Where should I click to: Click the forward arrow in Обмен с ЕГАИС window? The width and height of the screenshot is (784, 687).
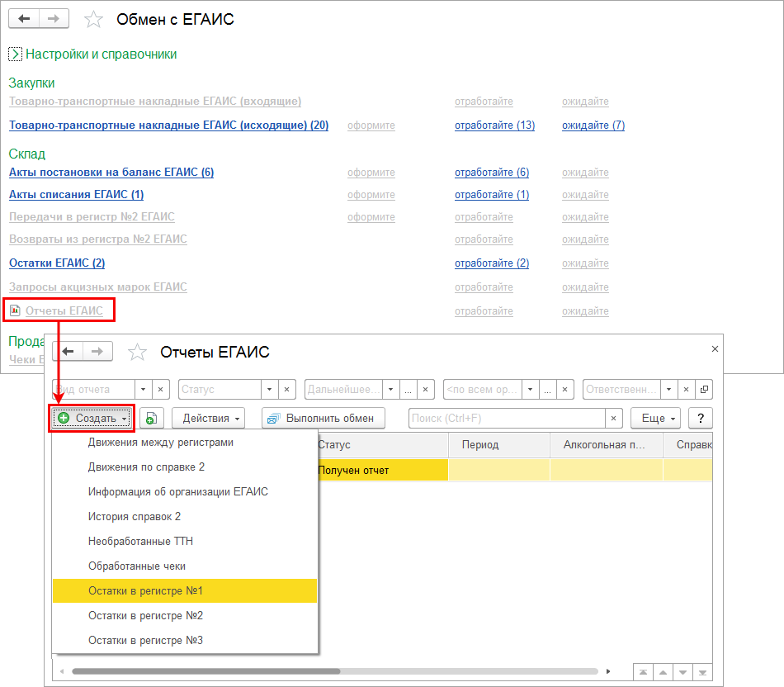tap(54, 19)
